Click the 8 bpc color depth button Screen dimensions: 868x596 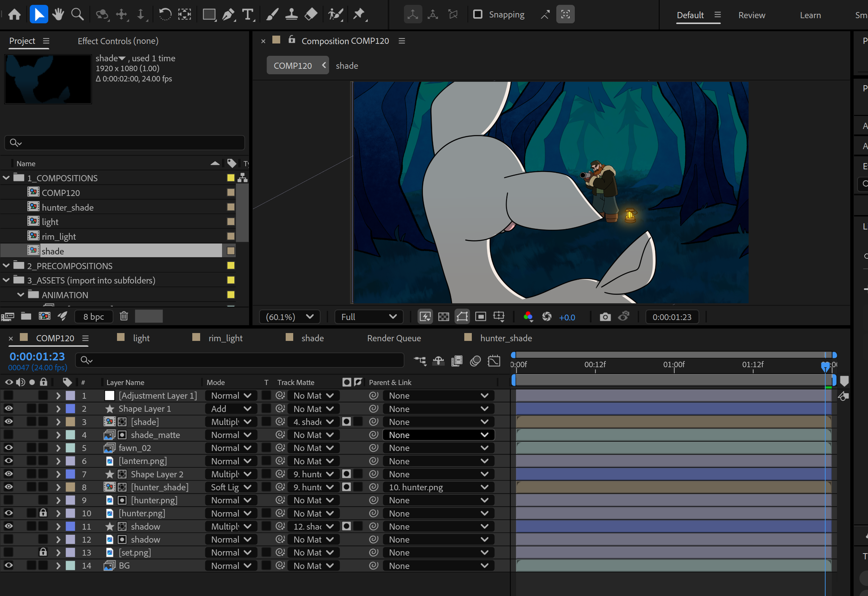[x=93, y=316]
